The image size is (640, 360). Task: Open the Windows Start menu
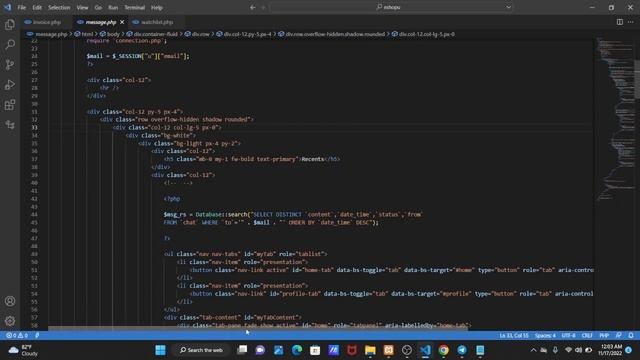(x=160, y=350)
